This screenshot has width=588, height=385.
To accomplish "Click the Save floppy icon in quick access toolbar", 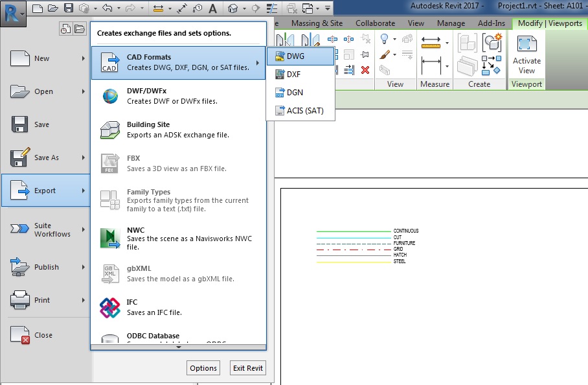I will (x=69, y=8).
